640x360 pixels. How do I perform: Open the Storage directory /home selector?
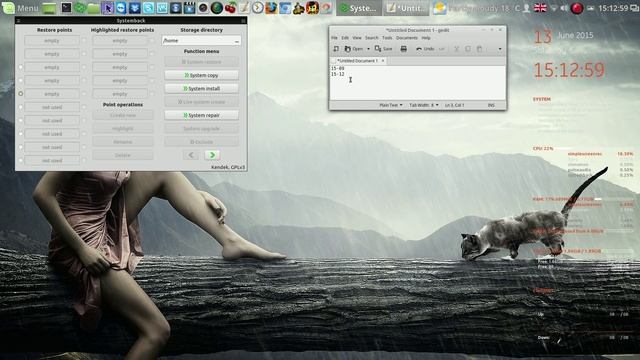pos(201,41)
